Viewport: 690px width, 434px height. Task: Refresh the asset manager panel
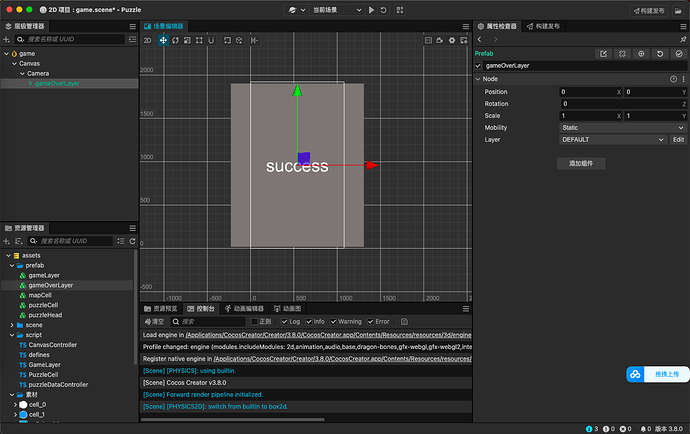[x=133, y=241]
